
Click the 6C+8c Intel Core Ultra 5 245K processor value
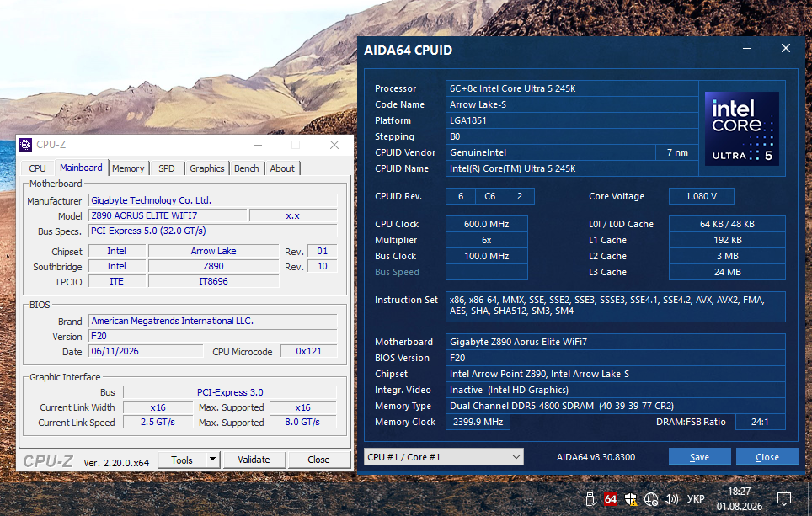[572, 88]
